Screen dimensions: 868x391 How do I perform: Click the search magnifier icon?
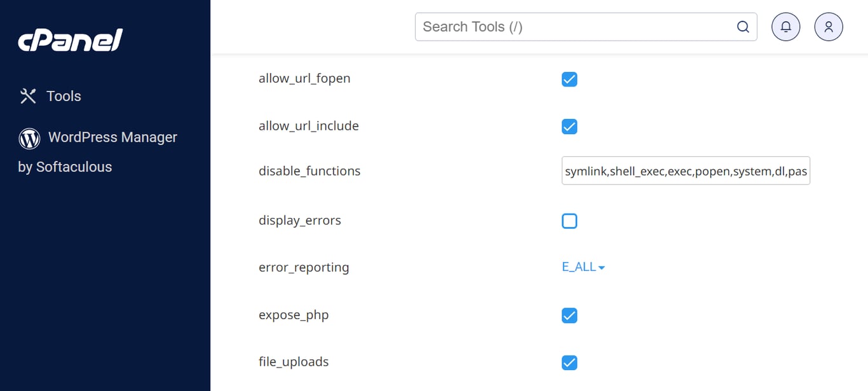[x=743, y=27]
